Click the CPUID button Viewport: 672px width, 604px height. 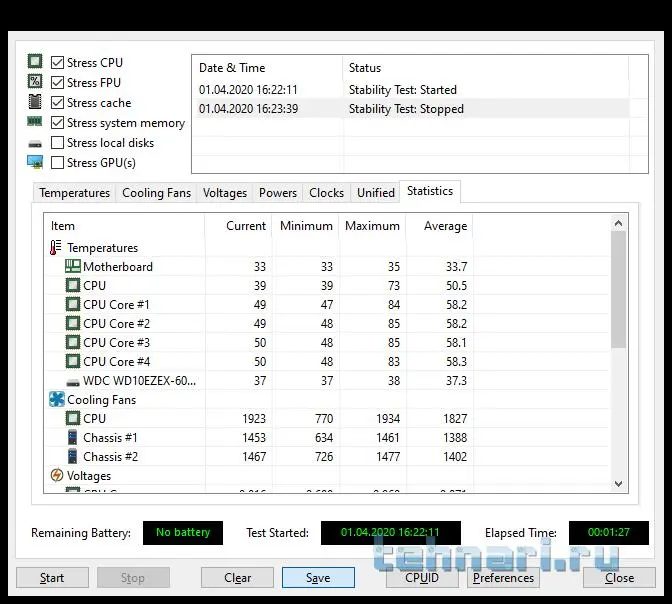(422, 578)
